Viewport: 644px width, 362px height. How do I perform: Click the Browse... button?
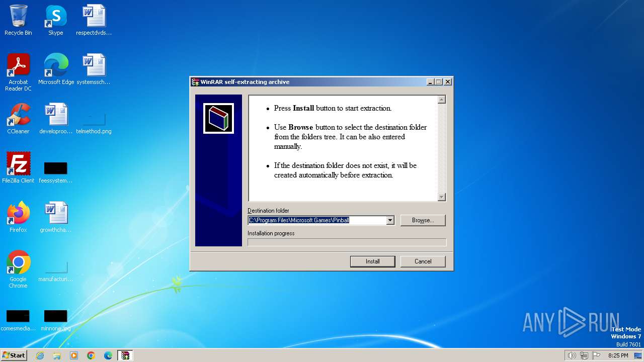pos(423,220)
